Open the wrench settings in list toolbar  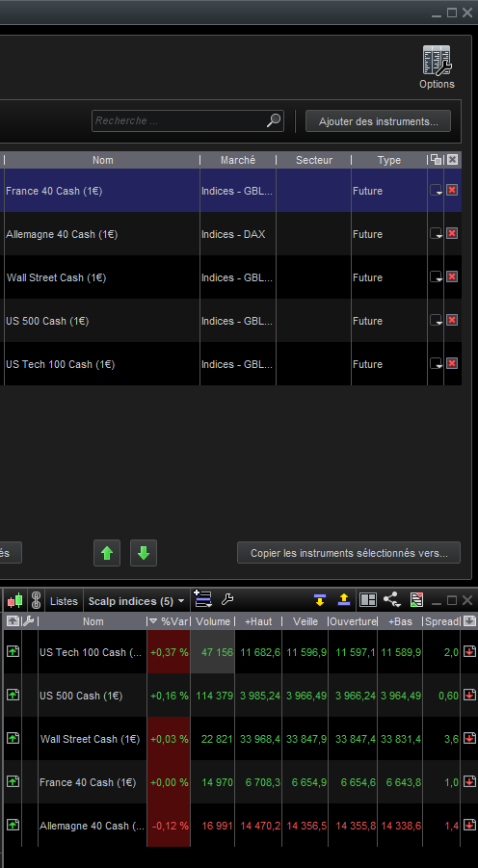click(227, 599)
